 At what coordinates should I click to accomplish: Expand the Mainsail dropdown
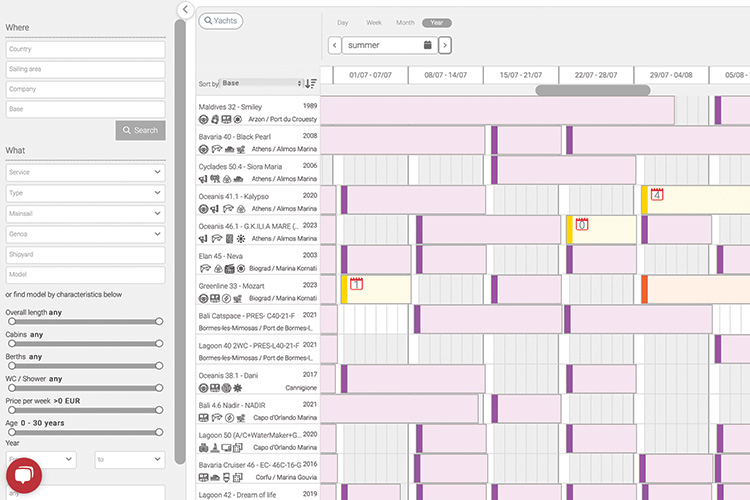click(84, 213)
